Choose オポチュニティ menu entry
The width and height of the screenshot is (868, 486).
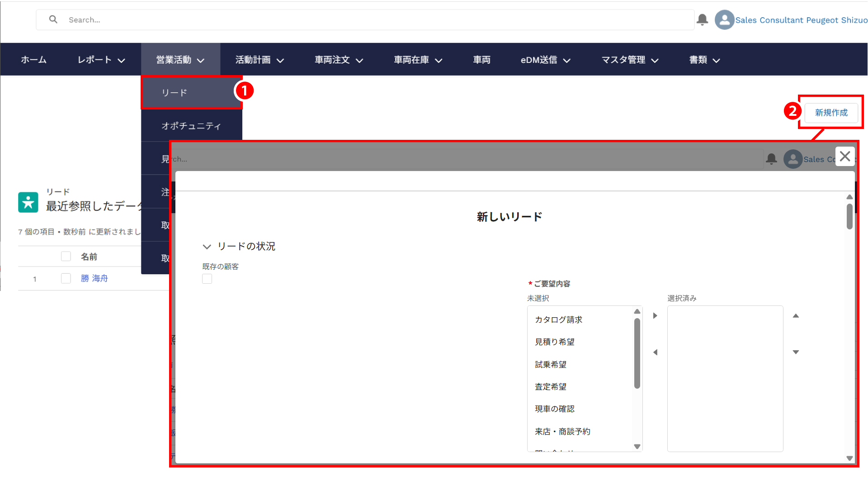(x=191, y=126)
